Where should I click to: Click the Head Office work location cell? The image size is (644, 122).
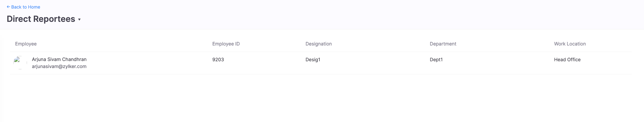click(x=567, y=60)
